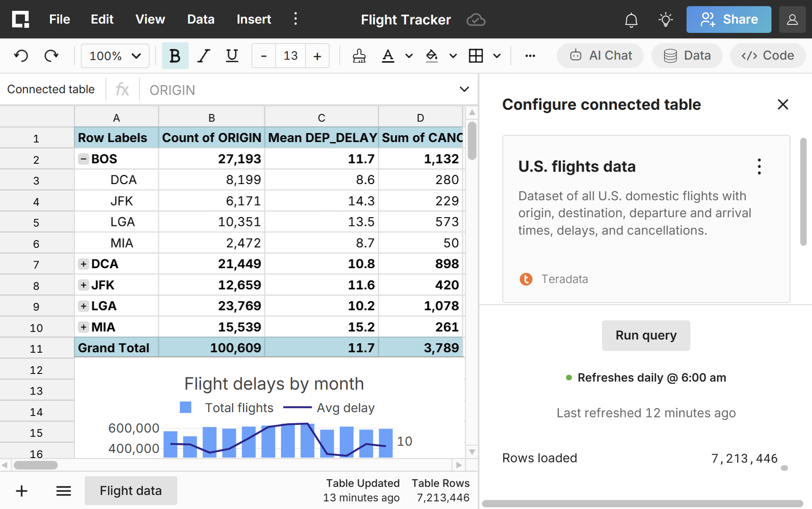
Task: Click the borders grid icon
Action: (476, 56)
